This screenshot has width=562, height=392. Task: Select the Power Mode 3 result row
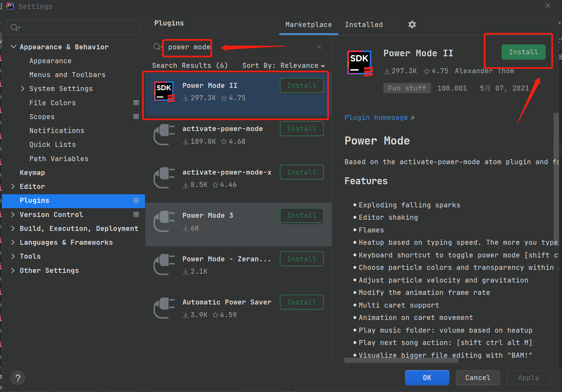tap(238, 224)
